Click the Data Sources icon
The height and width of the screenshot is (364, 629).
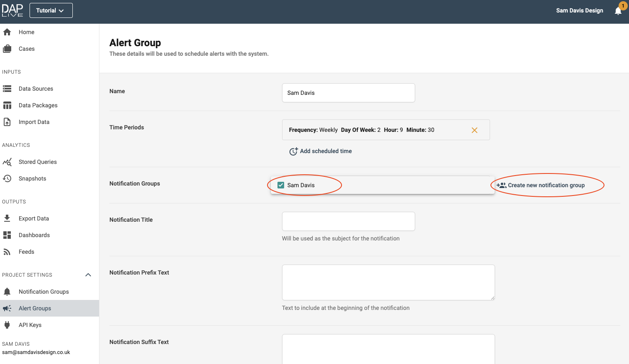pos(7,89)
